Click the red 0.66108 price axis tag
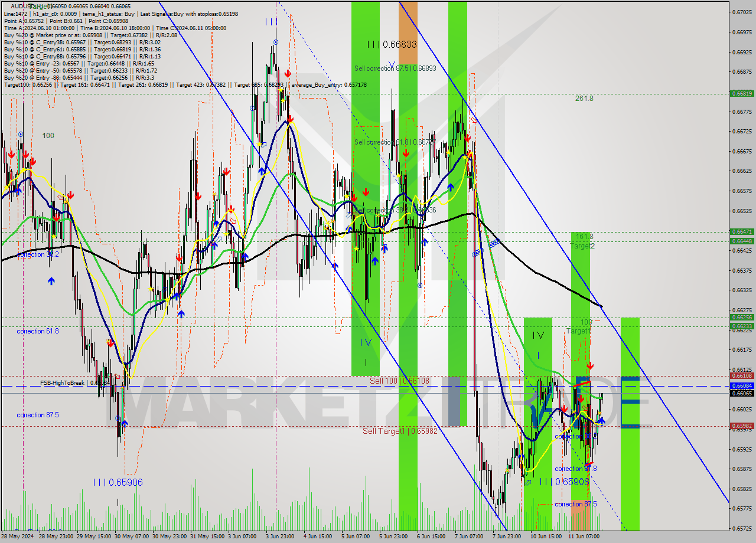Viewport: 756px width, 543px height. point(741,375)
